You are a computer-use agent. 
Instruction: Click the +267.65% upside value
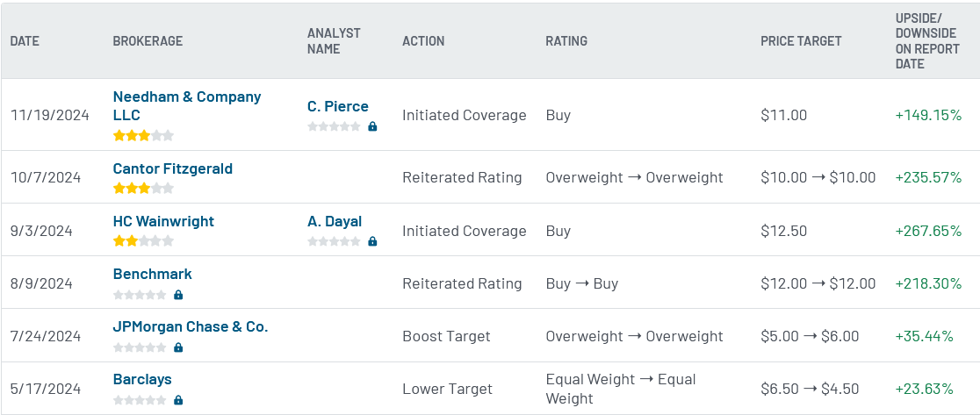coord(928,231)
